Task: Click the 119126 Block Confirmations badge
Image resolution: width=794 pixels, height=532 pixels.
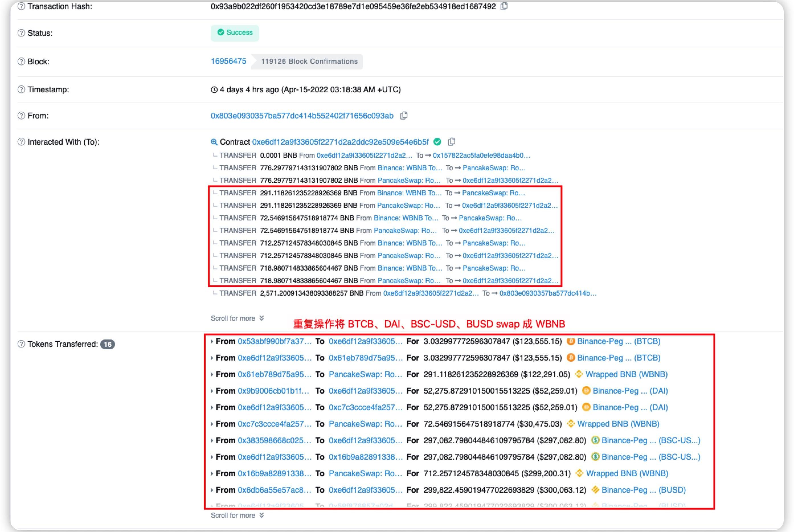Action: tap(307, 62)
